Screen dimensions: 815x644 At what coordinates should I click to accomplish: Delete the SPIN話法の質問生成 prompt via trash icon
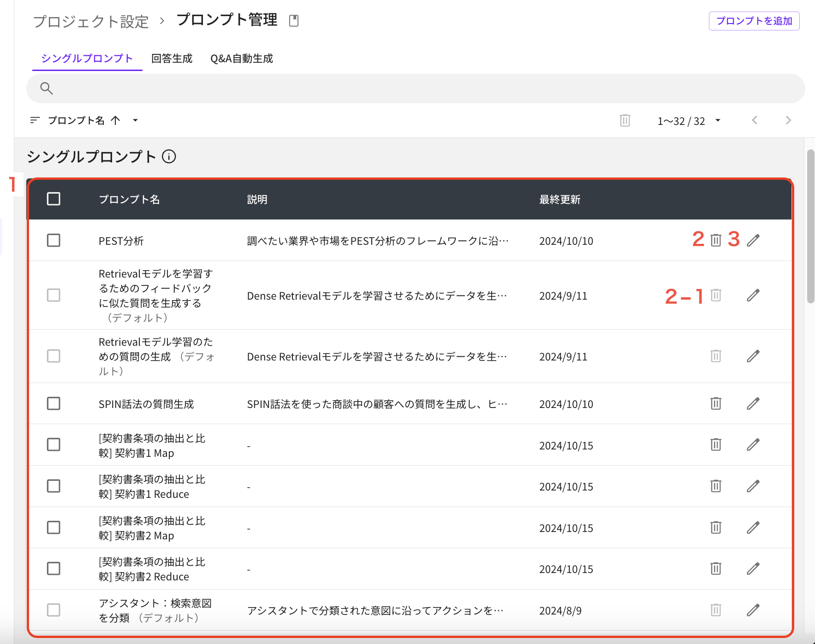(x=715, y=403)
